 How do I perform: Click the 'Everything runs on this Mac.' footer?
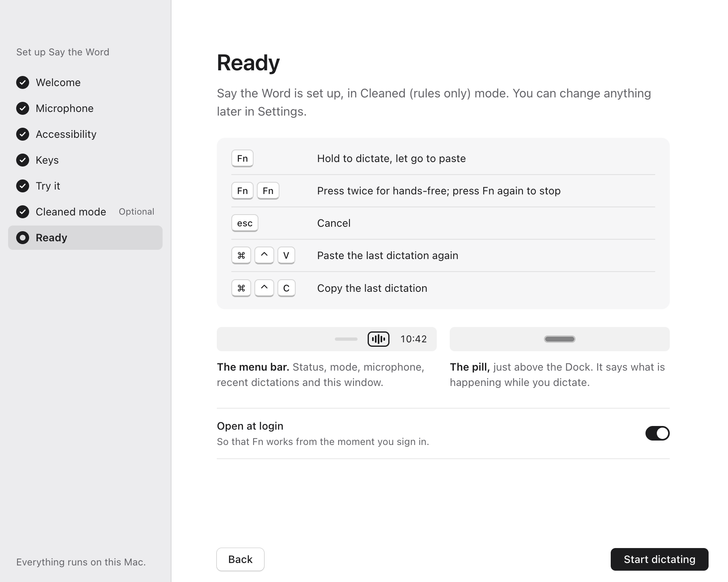[81, 562]
